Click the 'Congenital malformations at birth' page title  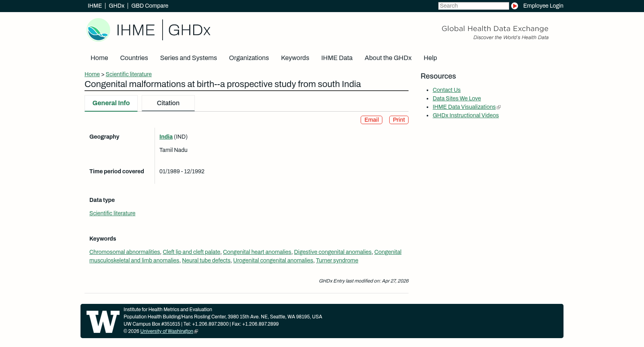pyautogui.click(x=223, y=84)
